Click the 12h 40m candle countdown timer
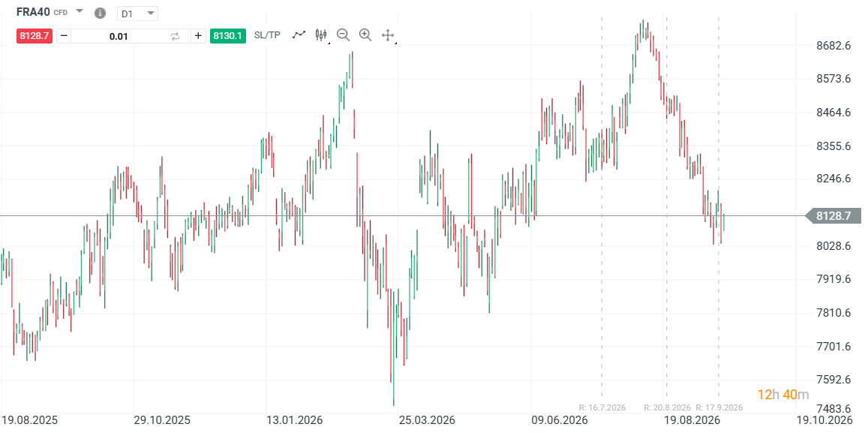868x433 pixels. 782,395
